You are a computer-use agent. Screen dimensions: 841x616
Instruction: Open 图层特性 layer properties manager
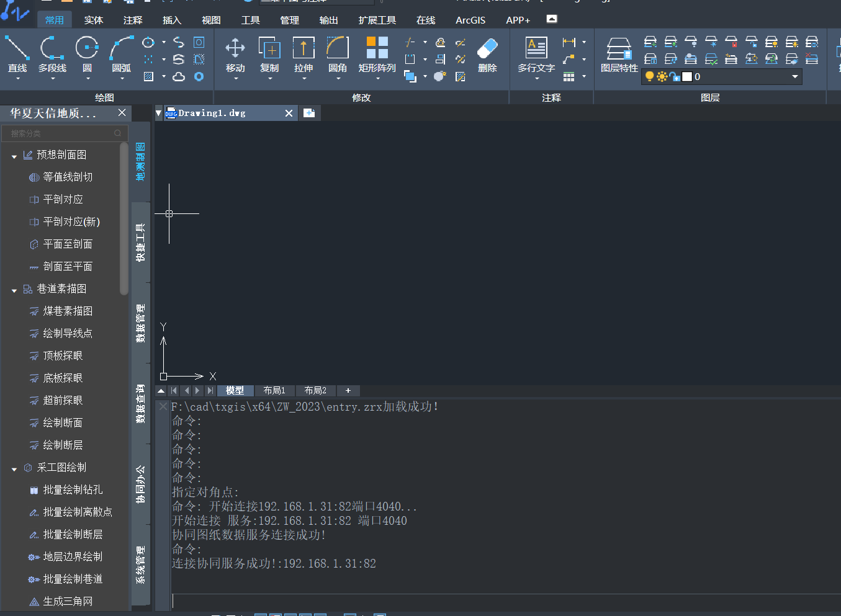(x=619, y=54)
